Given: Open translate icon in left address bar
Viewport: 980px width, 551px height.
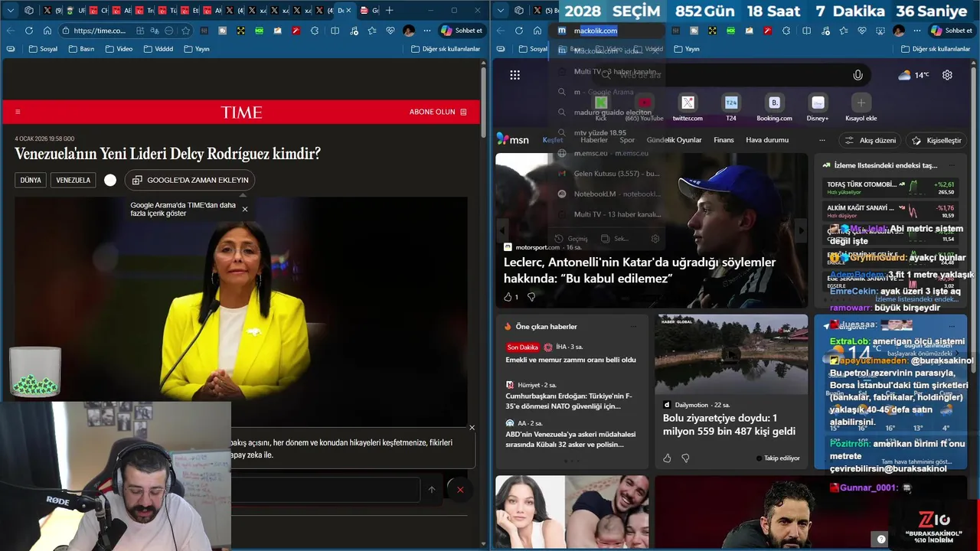Looking at the screenshot, I should (x=155, y=31).
